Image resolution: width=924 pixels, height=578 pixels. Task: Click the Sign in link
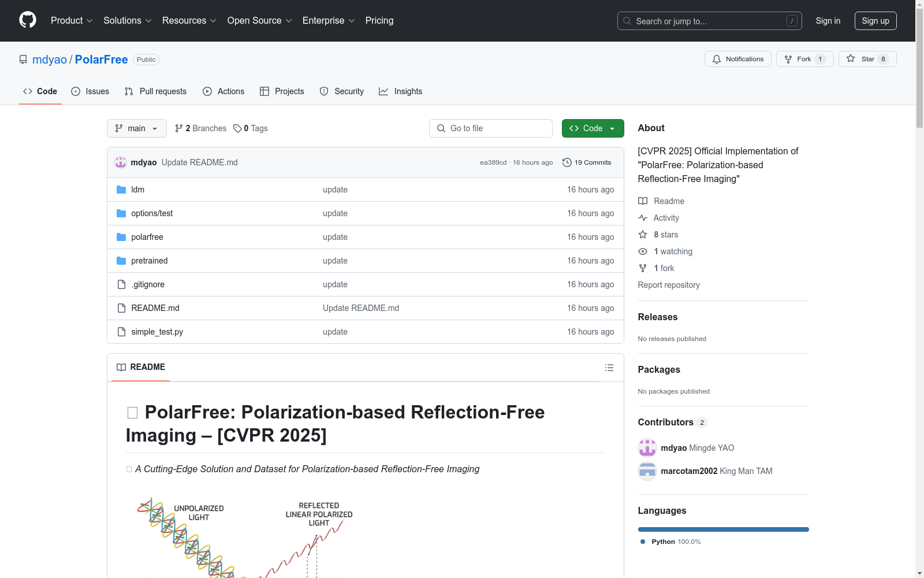click(x=828, y=21)
